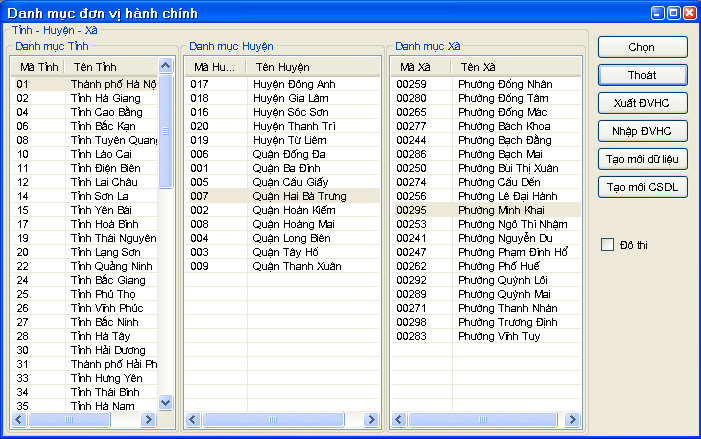Click the Nhập ĐVHC button
701x439 pixels.
[642, 131]
